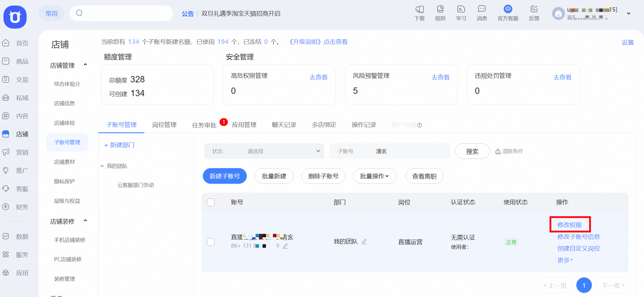Click 去查看 for 高危权限管理
This screenshot has height=297, width=644.
319,77
